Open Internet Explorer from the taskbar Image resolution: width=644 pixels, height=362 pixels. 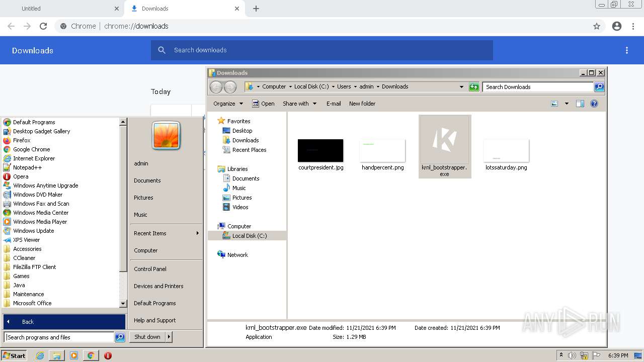click(x=40, y=355)
